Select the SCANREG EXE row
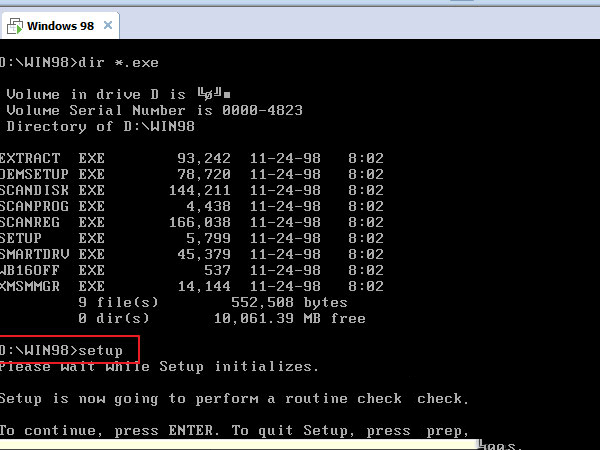This screenshot has width=600, height=450. 191,222
